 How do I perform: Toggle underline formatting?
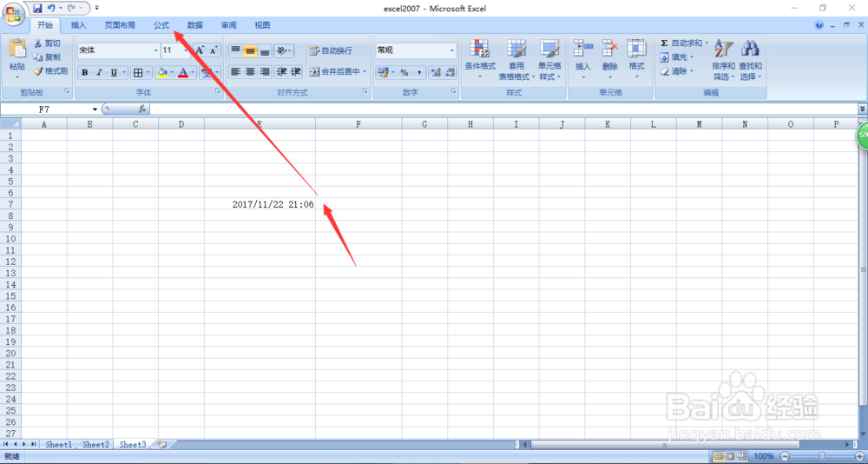(x=114, y=73)
